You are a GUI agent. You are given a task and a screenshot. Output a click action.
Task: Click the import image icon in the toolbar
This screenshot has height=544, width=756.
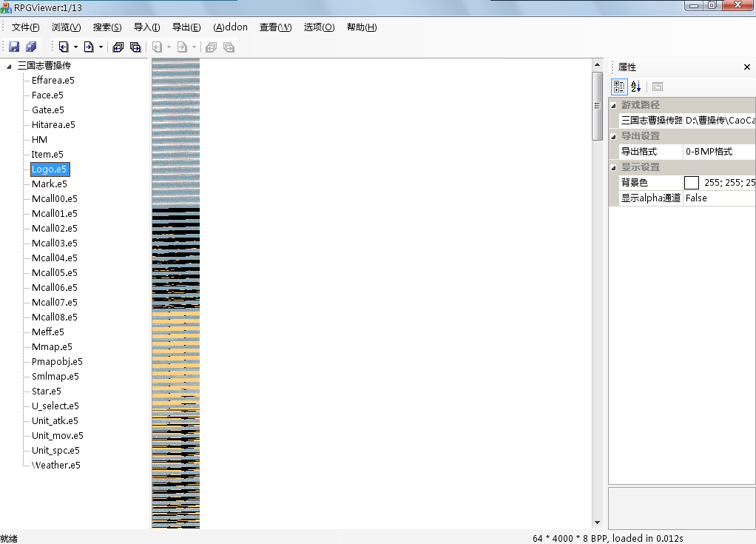(64, 47)
